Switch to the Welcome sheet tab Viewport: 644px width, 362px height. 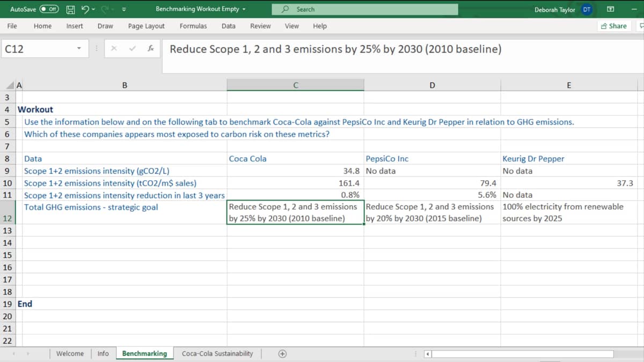point(70,353)
